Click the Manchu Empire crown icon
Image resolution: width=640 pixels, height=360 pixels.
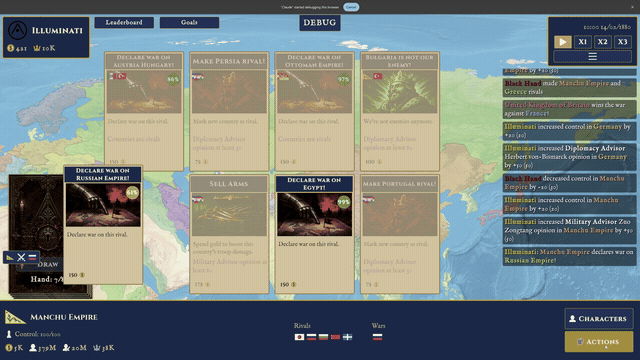point(97,348)
